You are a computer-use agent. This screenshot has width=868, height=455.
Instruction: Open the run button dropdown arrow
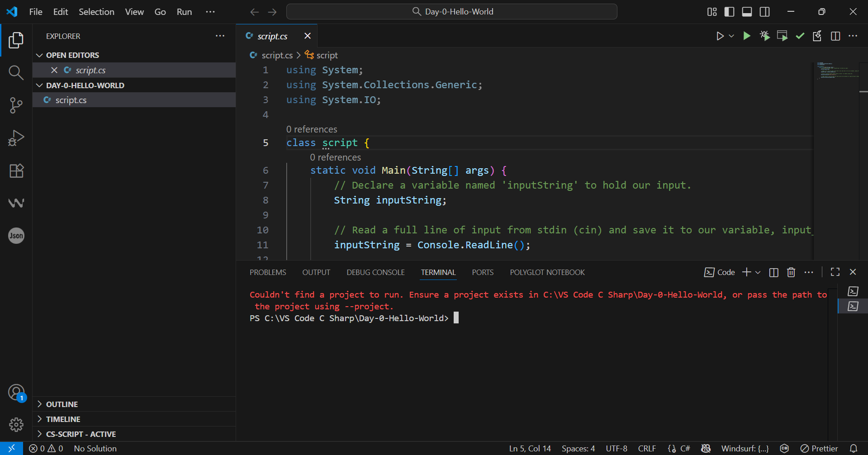pyautogui.click(x=731, y=36)
